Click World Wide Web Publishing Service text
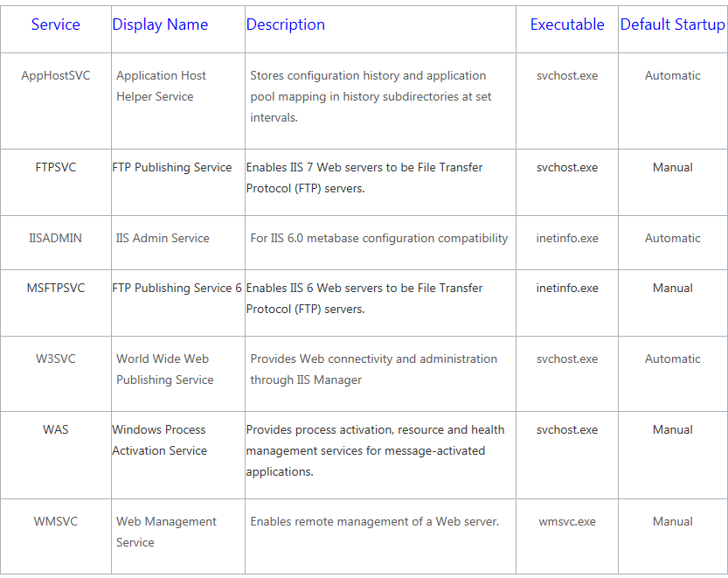This screenshot has width=728, height=578. [x=165, y=369]
